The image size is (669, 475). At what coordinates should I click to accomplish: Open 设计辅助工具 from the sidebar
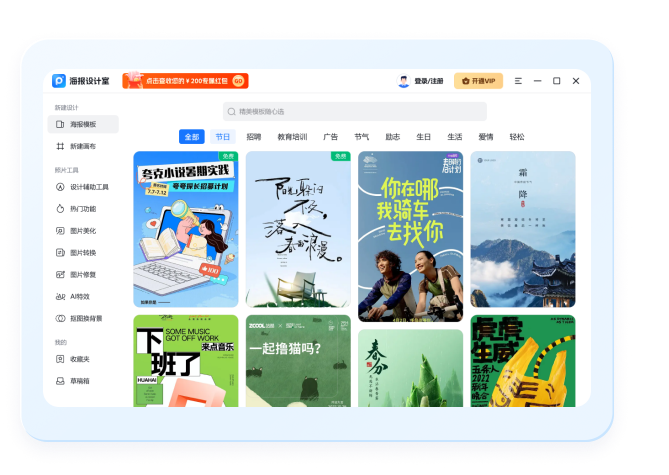(88, 187)
